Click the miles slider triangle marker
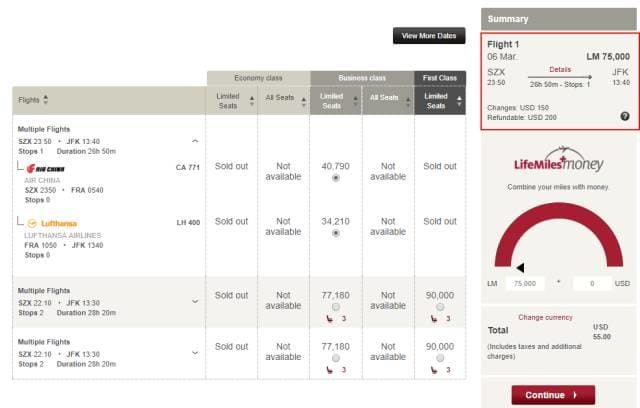This screenshot has width=640, height=408. (519, 267)
